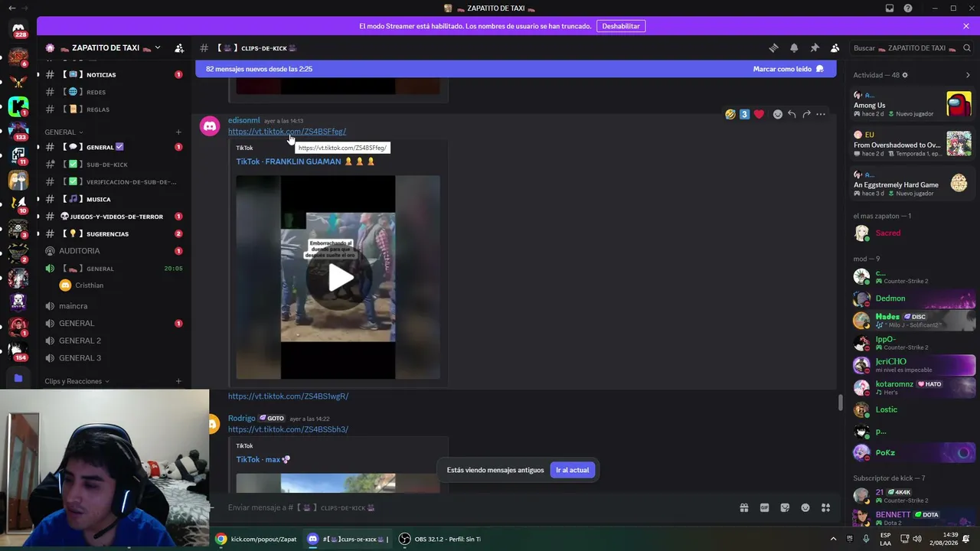
Task: Open Discord direct messages home icon
Action: tap(18, 28)
